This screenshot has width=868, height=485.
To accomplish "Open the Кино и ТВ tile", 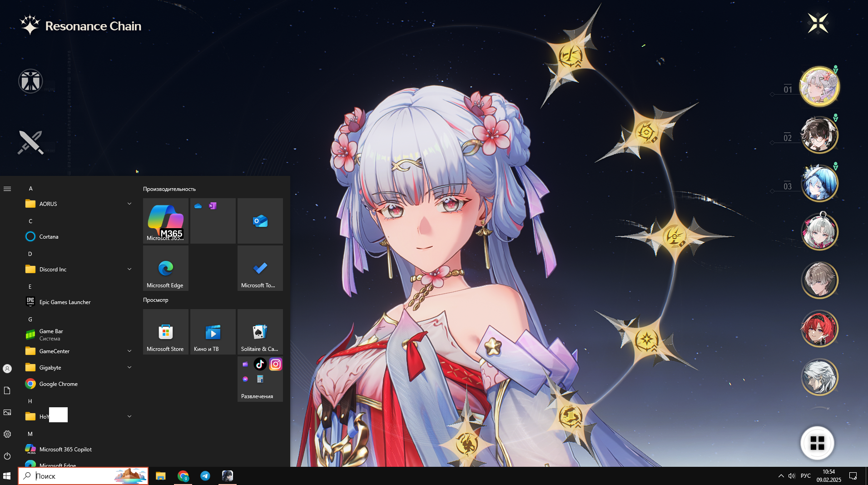I will [213, 332].
